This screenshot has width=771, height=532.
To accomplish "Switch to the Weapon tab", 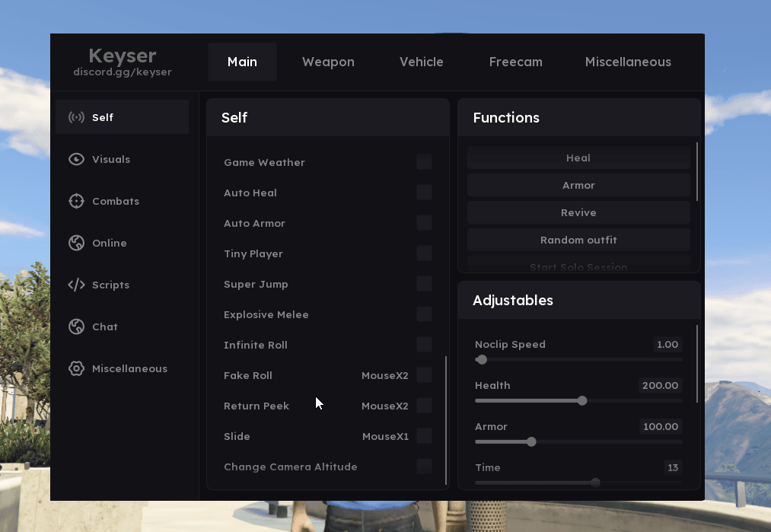I will (x=328, y=62).
